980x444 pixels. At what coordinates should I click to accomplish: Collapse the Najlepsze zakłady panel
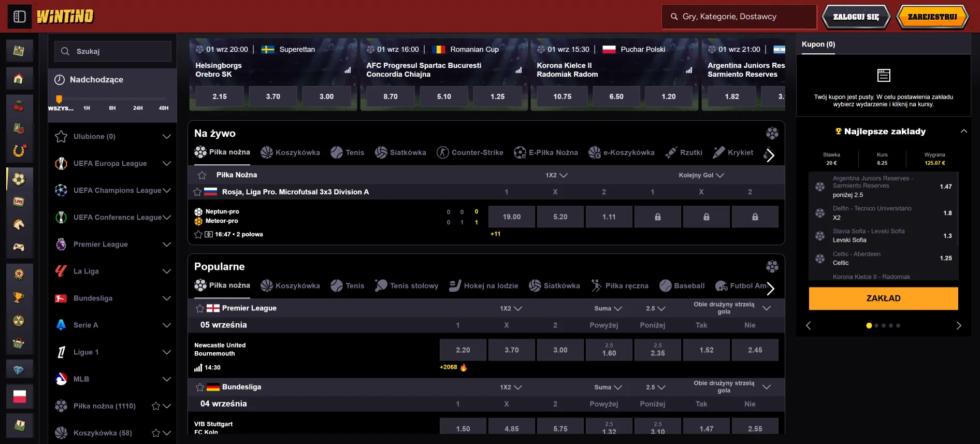pos(964,131)
